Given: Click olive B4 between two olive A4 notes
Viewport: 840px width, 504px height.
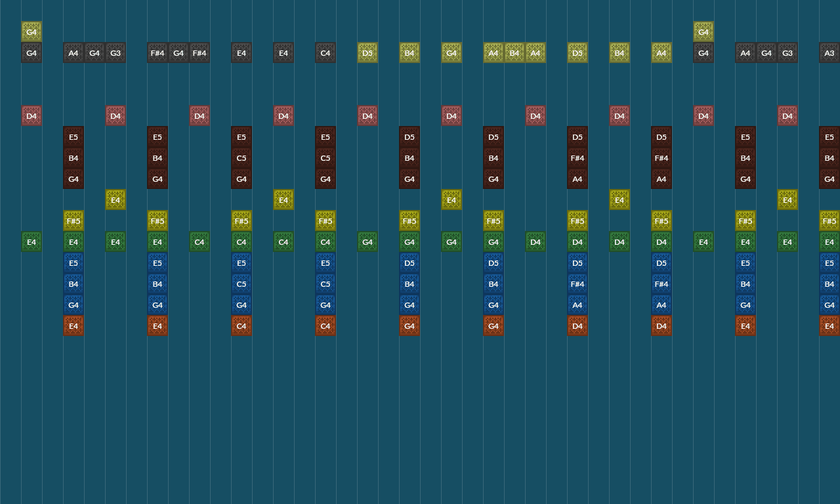Looking at the screenshot, I should pyautogui.click(x=514, y=52).
